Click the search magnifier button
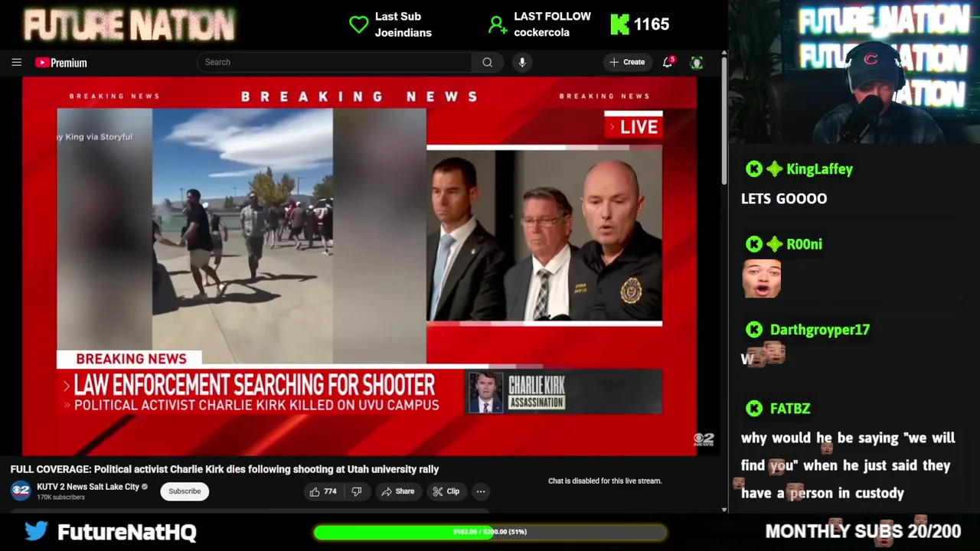980x551 pixels. coord(487,62)
